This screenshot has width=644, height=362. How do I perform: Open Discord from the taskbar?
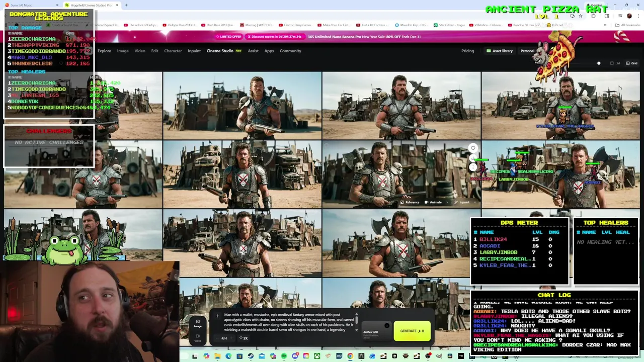click(295, 356)
